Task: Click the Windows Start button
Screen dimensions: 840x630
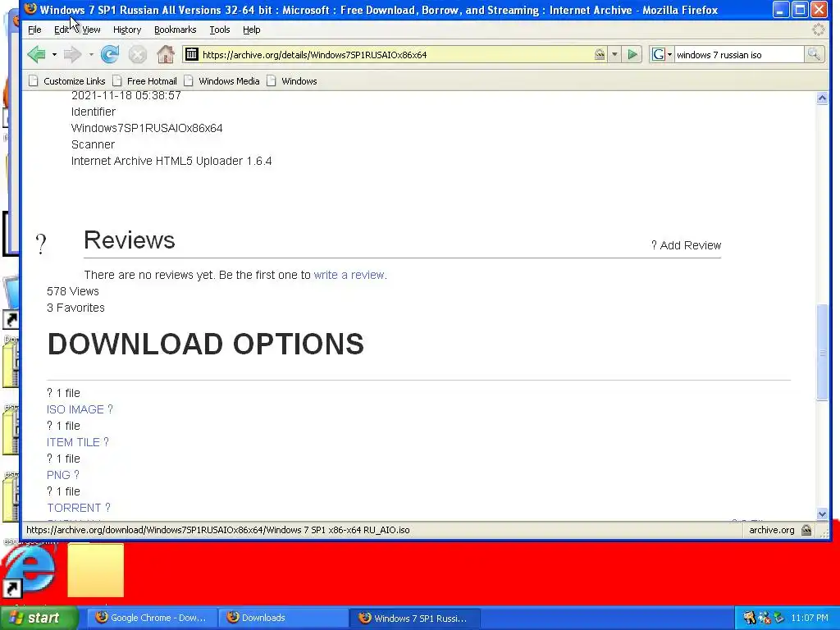Action: coord(39,618)
